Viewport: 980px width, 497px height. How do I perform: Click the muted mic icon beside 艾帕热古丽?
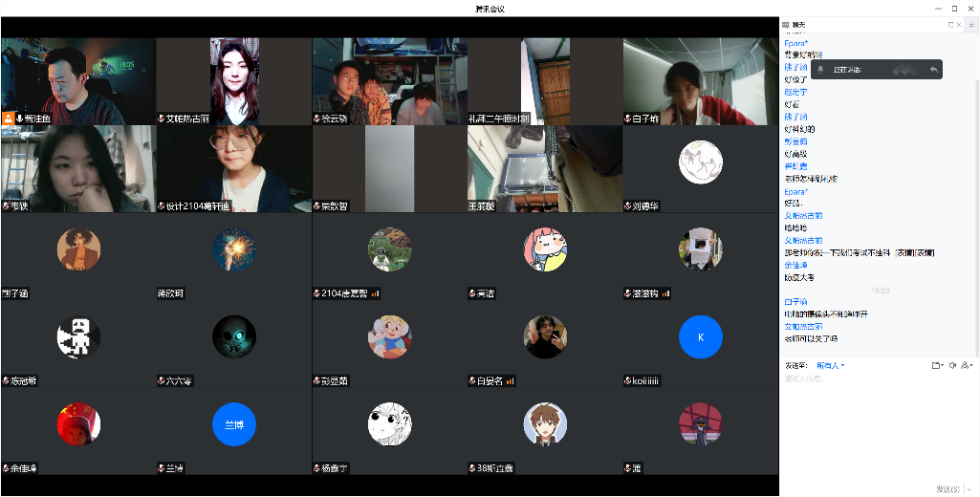pos(162,119)
